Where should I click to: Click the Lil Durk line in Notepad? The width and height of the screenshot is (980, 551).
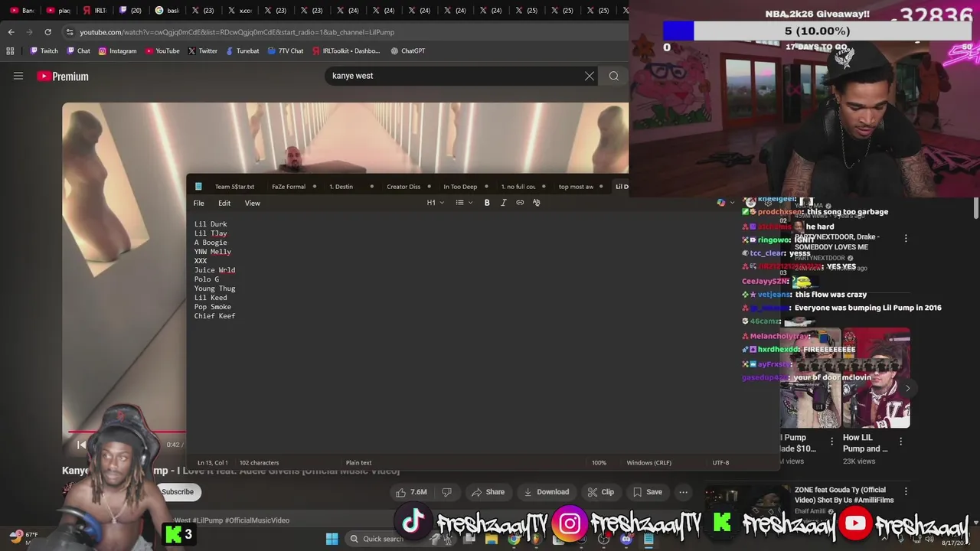pyautogui.click(x=211, y=224)
